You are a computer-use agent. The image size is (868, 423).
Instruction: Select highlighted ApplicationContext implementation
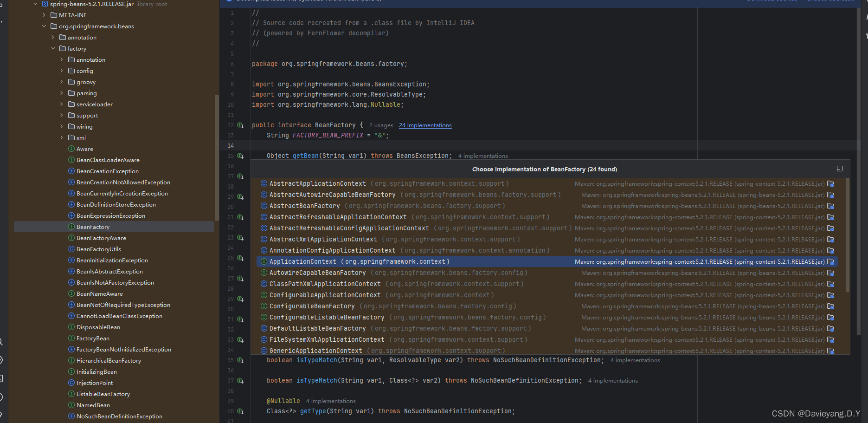coord(547,262)
